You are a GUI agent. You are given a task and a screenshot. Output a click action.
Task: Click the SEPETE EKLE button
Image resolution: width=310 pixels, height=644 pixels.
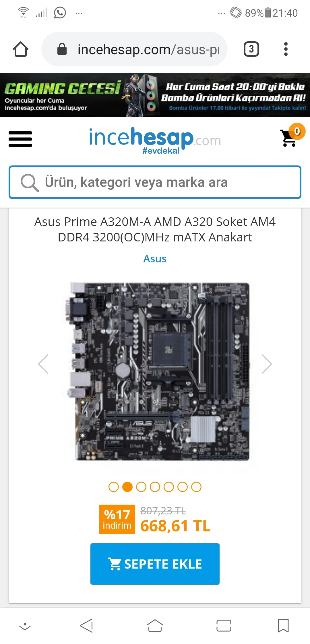pyautogui.click(x=155, y=564)
